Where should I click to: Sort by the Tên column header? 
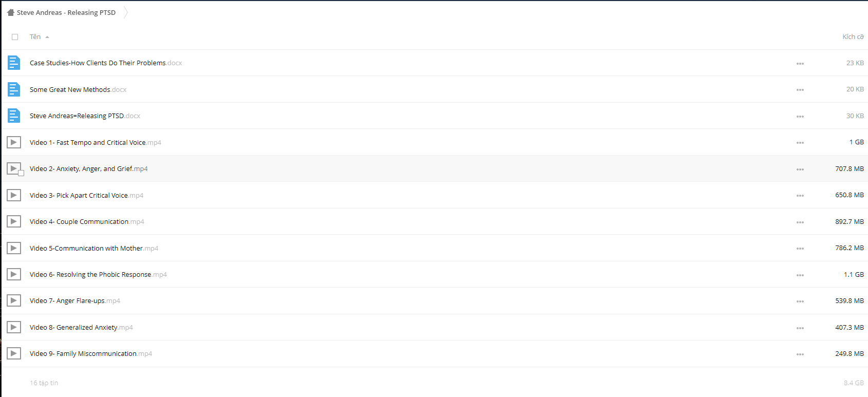pyautogui.click(x=35, y=37)
